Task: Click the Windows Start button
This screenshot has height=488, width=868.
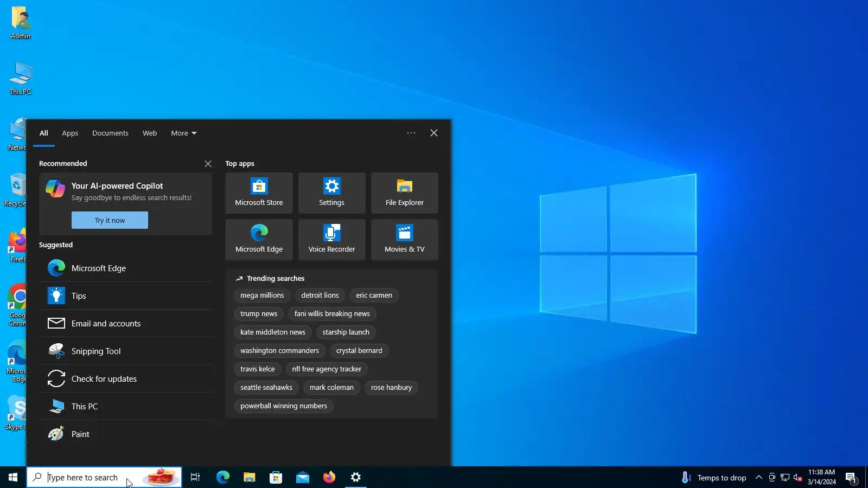Action: [x=13, y=477]
